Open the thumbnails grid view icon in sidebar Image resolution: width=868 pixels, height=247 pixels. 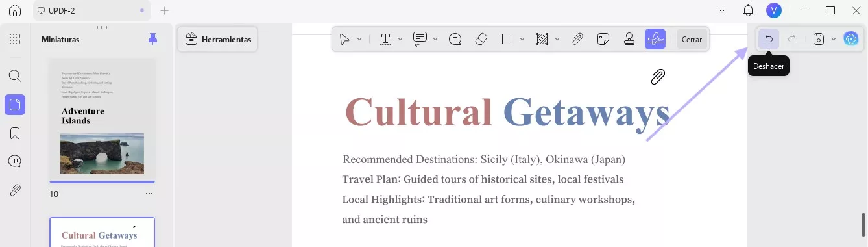coord(15,39)
